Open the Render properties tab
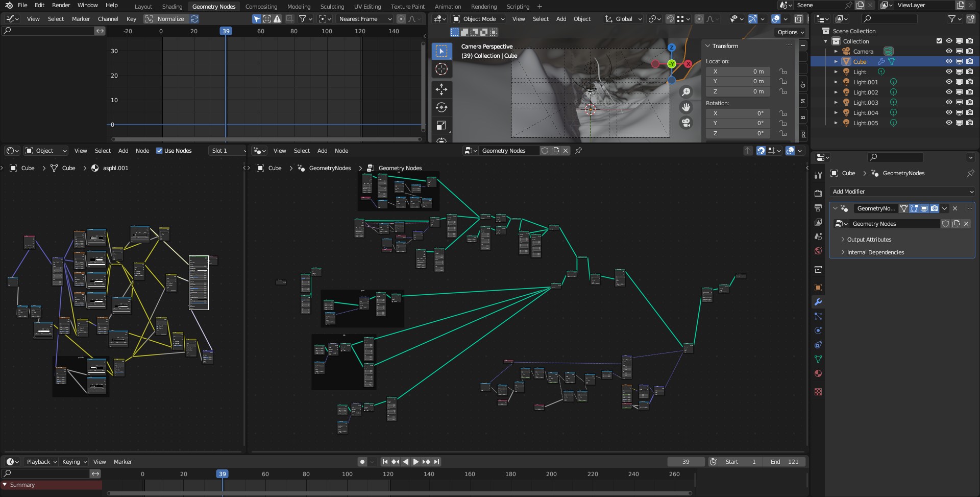 pos(818,194)
